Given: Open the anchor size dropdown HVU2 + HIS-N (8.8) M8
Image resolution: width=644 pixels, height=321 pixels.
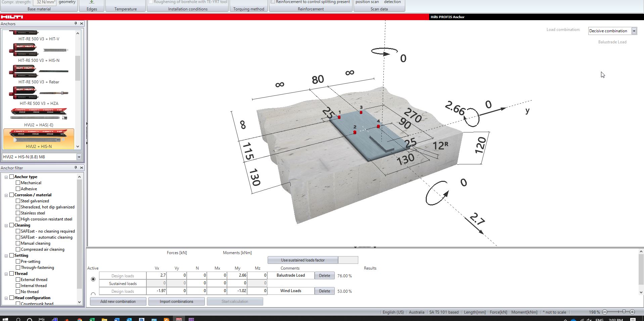Looking at the screenshot, I should (x=79, y=157).
